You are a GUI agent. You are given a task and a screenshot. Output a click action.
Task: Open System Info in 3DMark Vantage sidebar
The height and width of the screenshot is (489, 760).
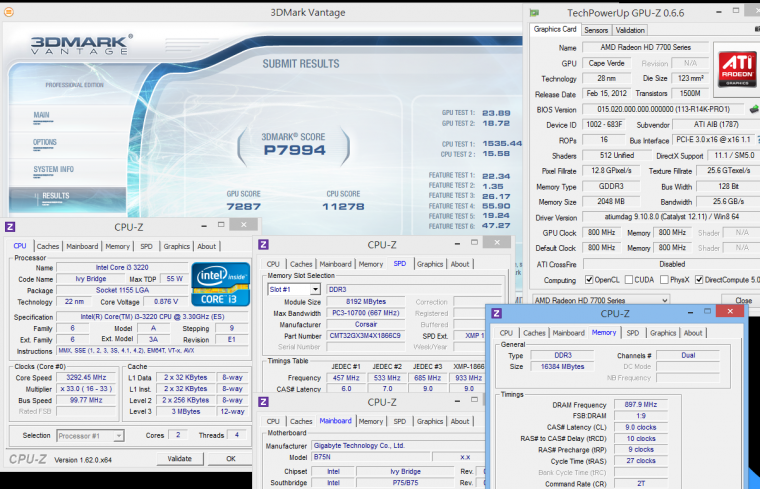[x=53, y=169]
